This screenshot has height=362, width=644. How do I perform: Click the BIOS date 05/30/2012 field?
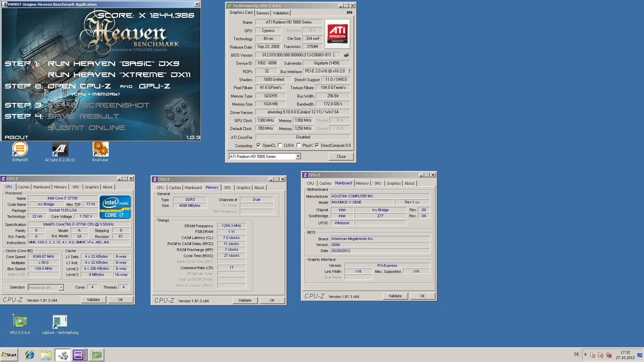(380, 251)
